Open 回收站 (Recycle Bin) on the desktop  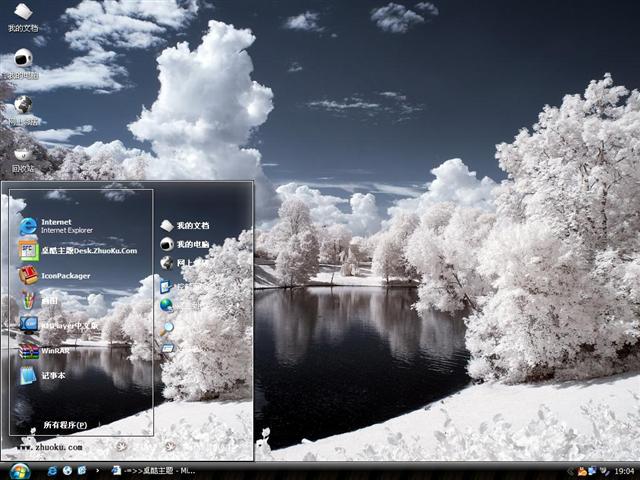coord(22,157)
